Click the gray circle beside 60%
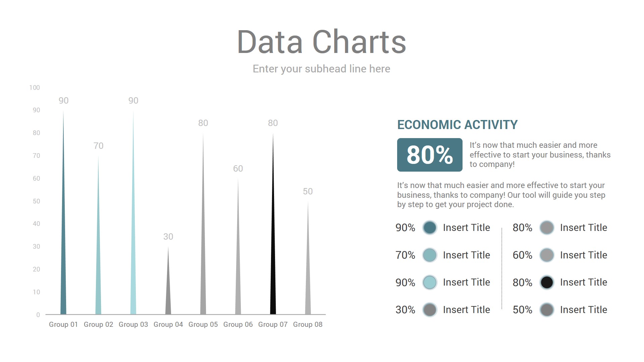Viewport: 644px width, 362px height. tap(547, 255)
